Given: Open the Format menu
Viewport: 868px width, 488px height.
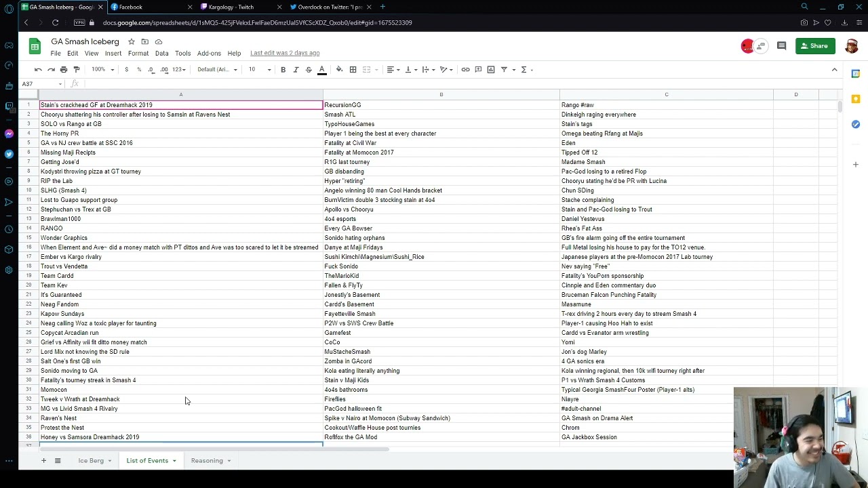Looking at the screenshot, I should pyautogui.click(x=138, y=53).
